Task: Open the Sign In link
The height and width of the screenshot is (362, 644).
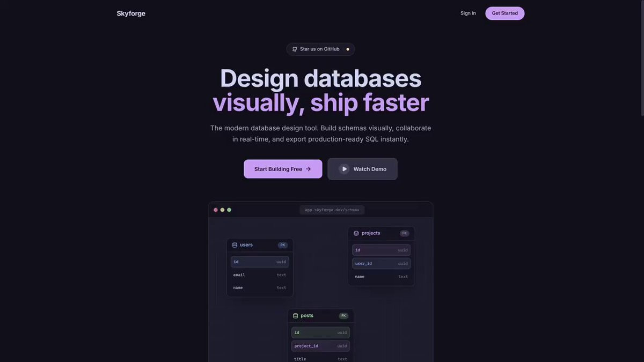Action: click(468, 13)
